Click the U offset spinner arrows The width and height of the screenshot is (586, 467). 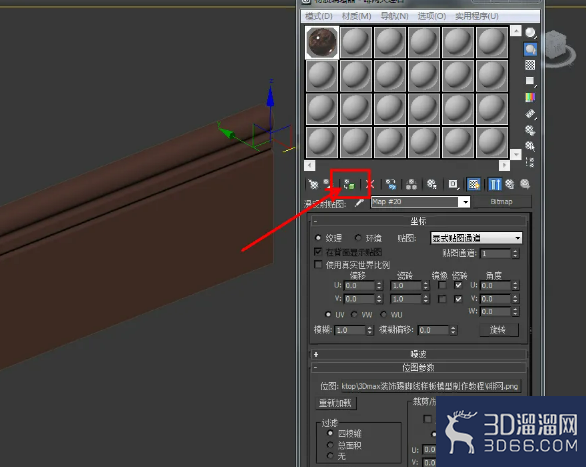coord(379,286)
